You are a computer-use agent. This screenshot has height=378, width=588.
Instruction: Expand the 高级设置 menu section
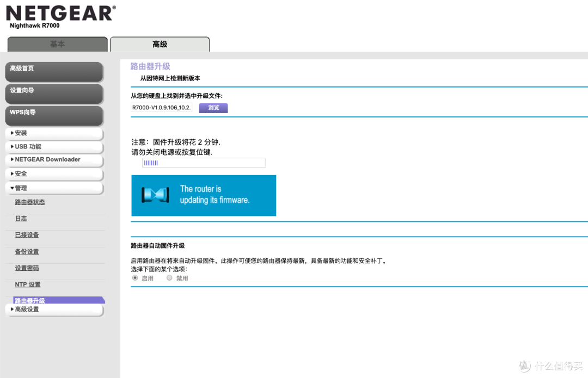click(54, 309)
